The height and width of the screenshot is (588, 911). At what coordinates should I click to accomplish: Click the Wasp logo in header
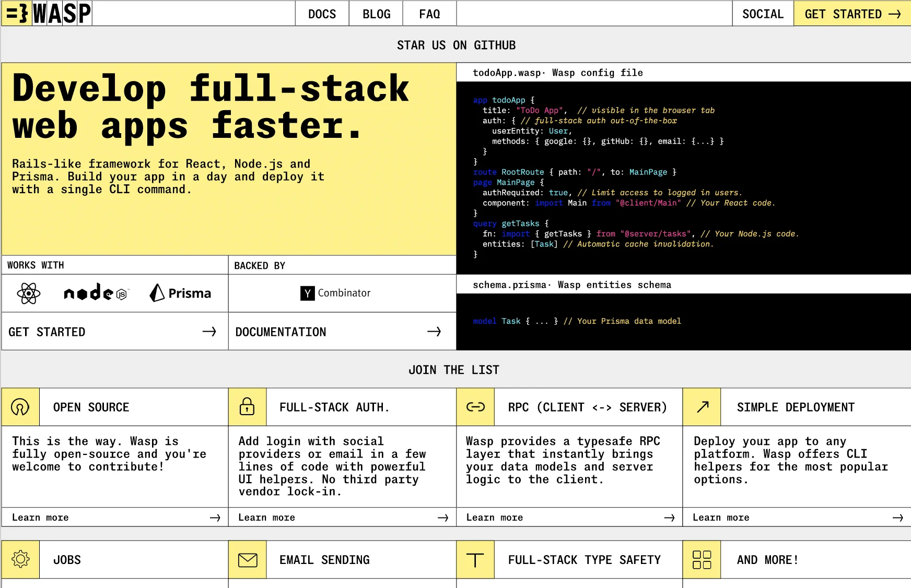[x=48, y=13]
